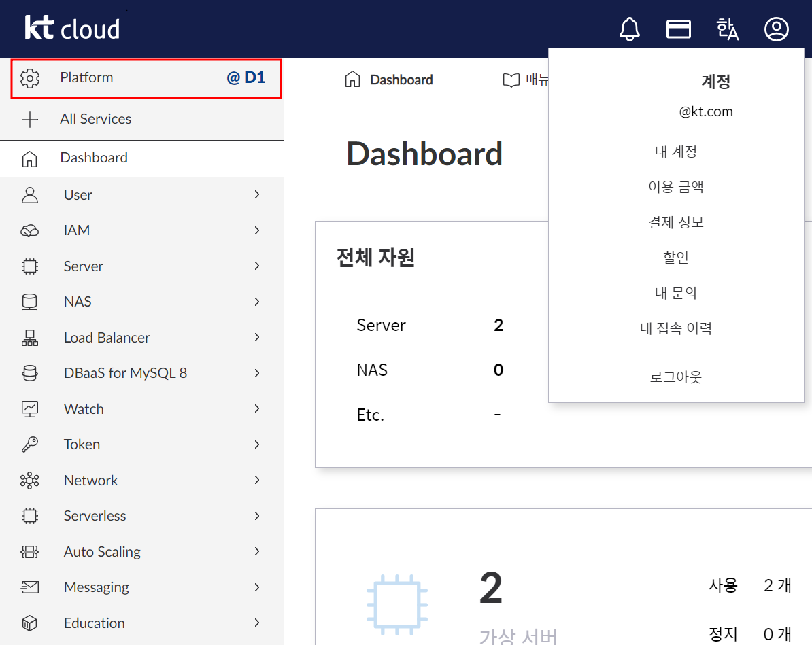Expand the IAM section

click(256, 230)
